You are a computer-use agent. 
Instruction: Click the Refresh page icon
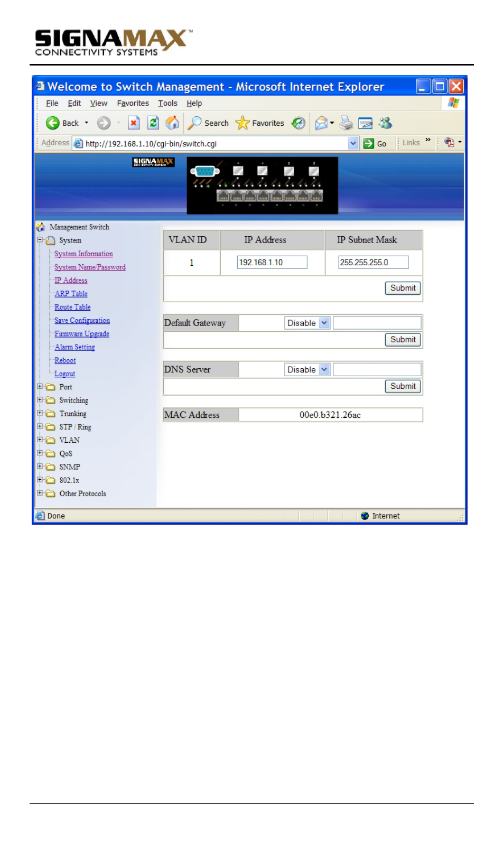click(153, 123)
